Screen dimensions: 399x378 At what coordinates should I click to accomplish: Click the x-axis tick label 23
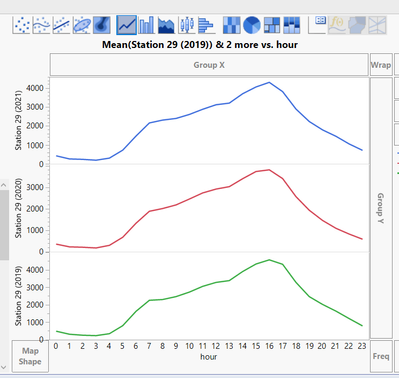point(362,346)
